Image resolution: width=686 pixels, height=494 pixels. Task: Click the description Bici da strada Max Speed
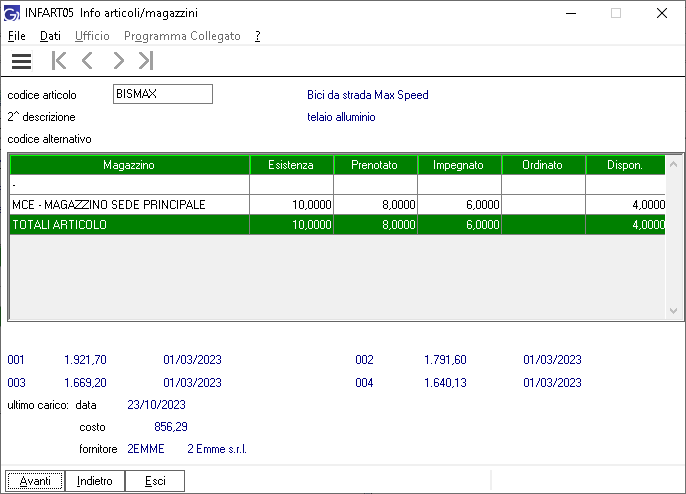click(x=368, y=95)
